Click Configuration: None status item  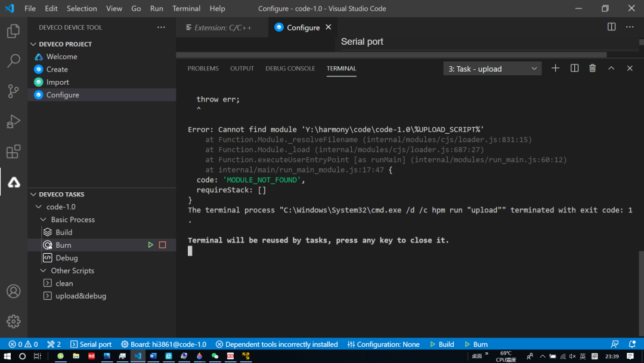[x=383, y=344]
